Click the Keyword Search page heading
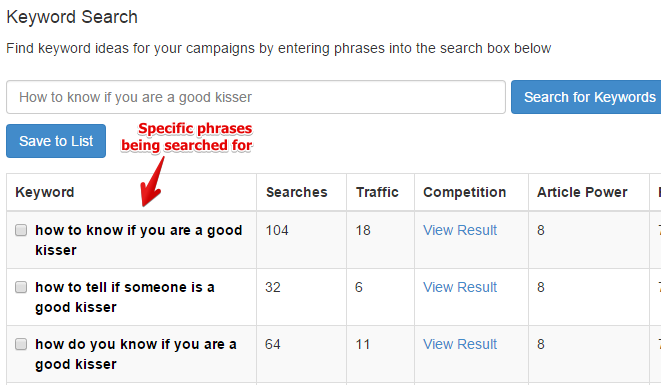The image size is (661, 385). (72, 17)
